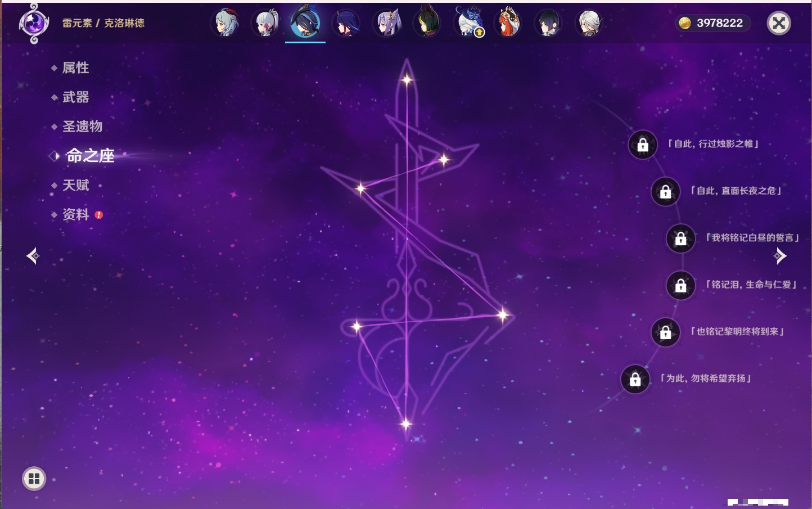This screenshot has height=509, width=812.
Task: Click the Electro element emblem icon
Action: (x=34, y=24)
